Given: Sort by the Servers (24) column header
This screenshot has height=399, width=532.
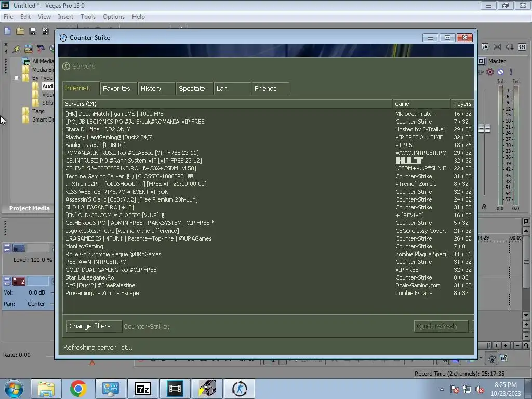Looking at the screenshot, I should tap(228, 104).
